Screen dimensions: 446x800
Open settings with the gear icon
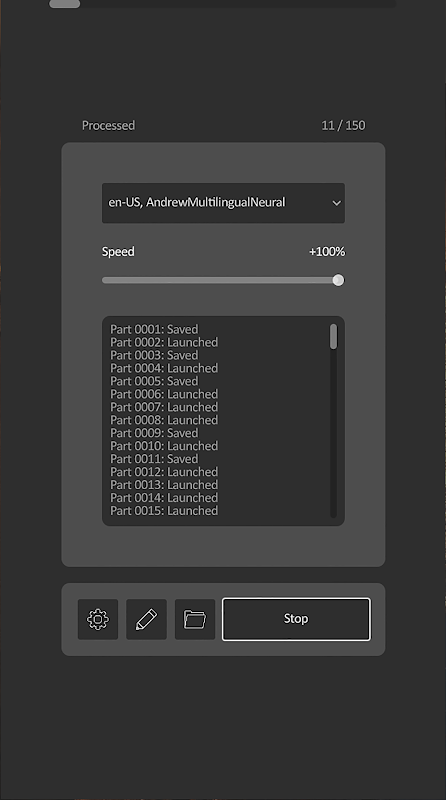tap(98, 619)
